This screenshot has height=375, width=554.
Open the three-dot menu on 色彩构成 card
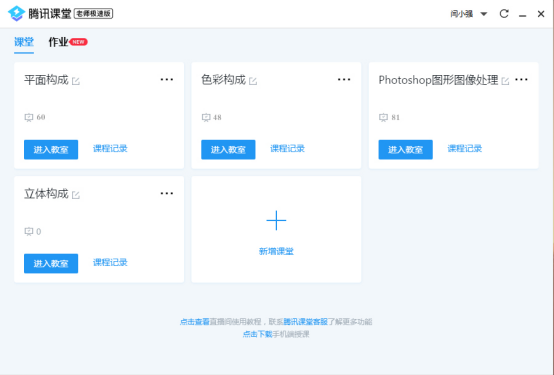(x=344, y=80)
